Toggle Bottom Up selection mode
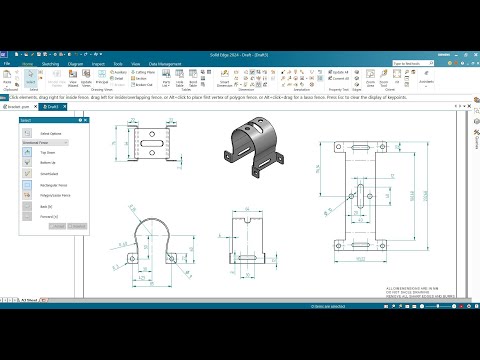Screen dimensions: 480x360 coord(27,162)
